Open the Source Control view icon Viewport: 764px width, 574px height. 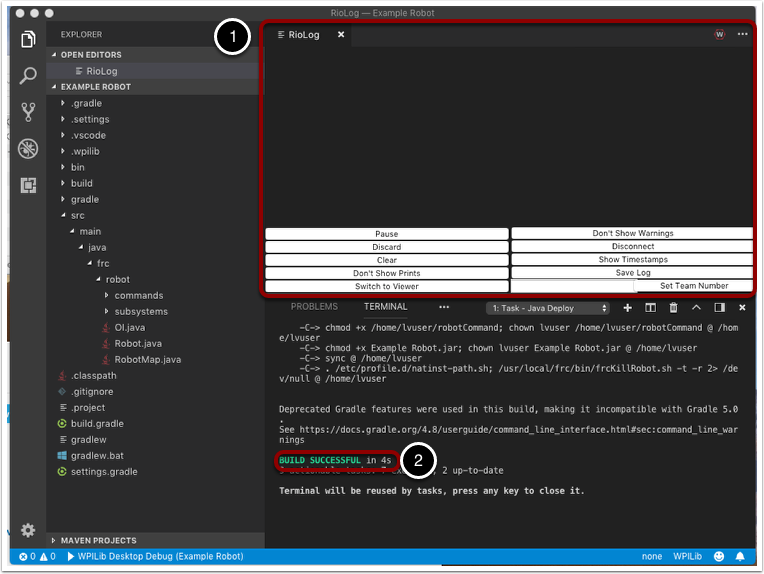point(28,112)
